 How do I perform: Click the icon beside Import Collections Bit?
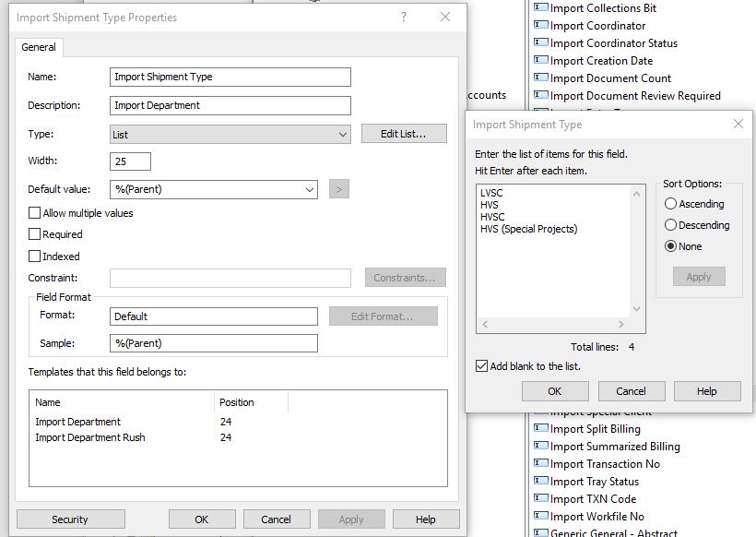(x=541, y=8)
